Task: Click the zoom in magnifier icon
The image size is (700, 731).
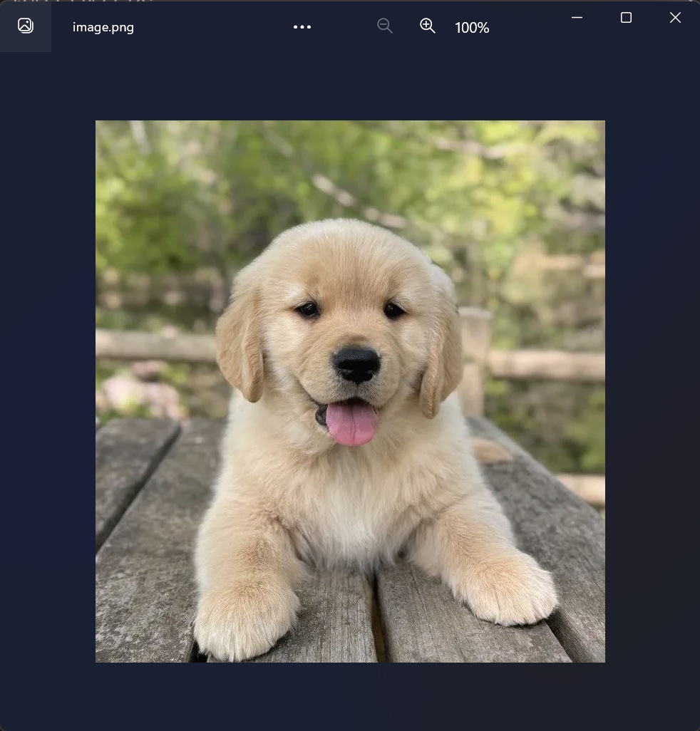Action: click(x=428, y=26)
